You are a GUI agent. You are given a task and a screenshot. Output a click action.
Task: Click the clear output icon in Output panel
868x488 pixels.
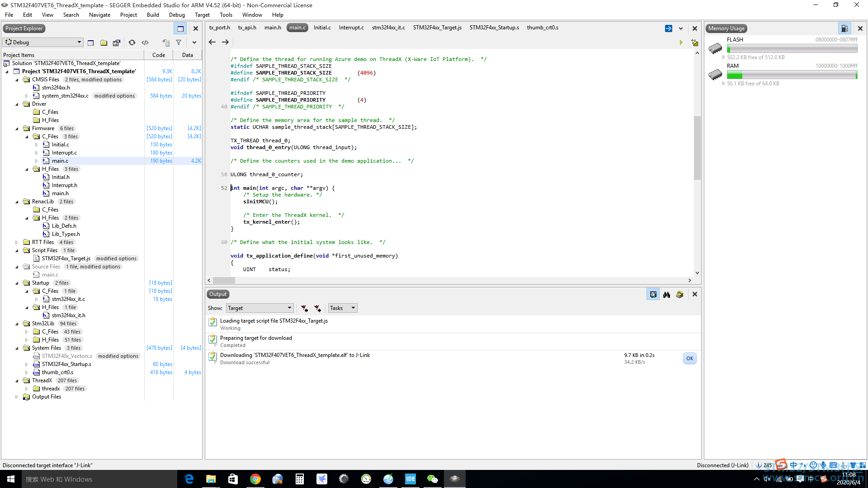point(679,295)
